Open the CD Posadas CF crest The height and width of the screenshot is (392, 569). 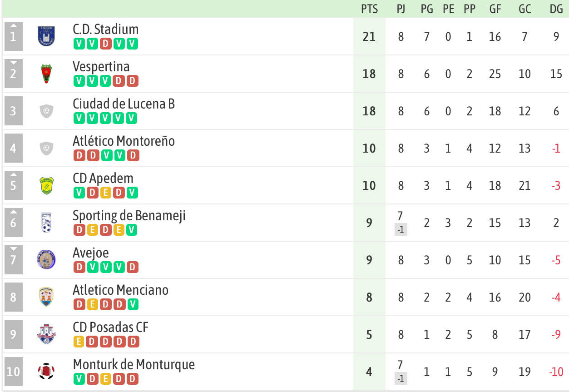(x=46, y=334)
